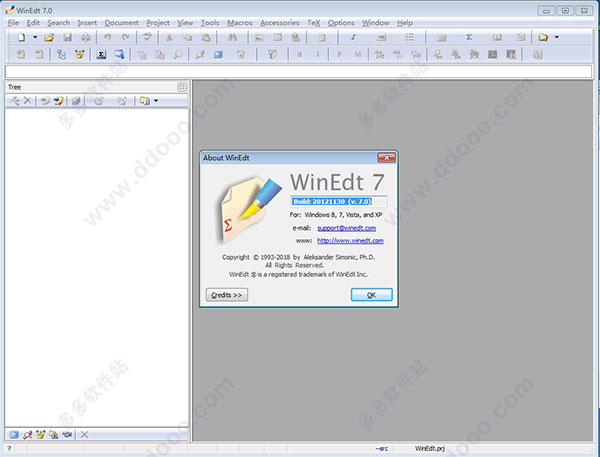Close the About WinEdt dialog
Screen dimensions: 600x457
tap(386, 158)
